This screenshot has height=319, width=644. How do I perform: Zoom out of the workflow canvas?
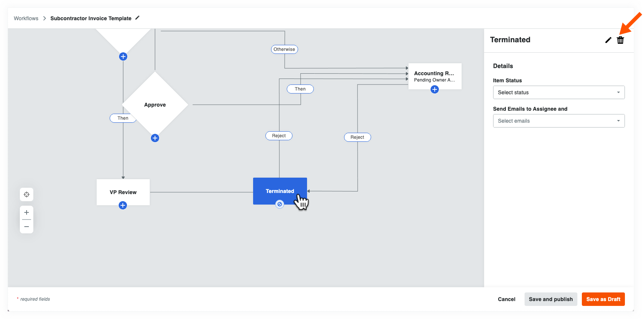click(27, 227)
